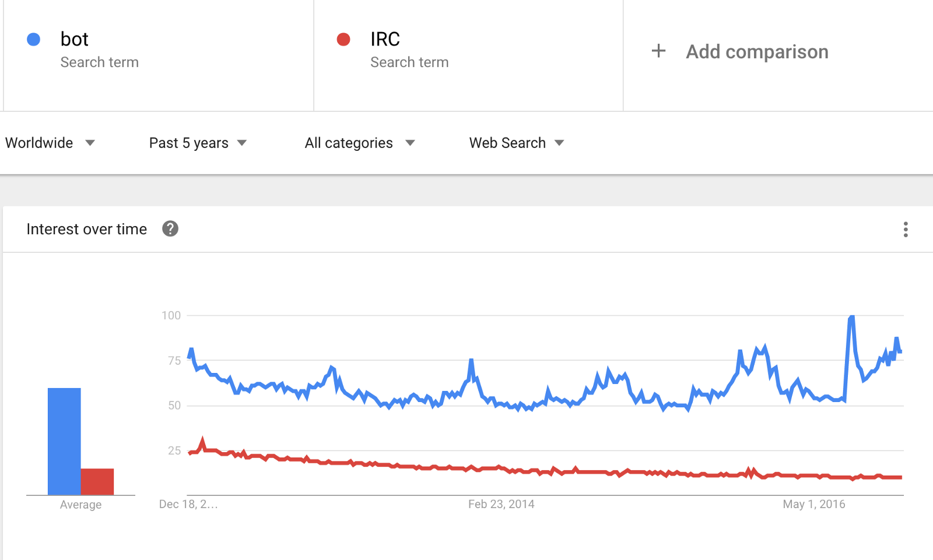Click the Dec 18 start date label
Viewport: 933px width, 560px height.
[x=188, y=504]
